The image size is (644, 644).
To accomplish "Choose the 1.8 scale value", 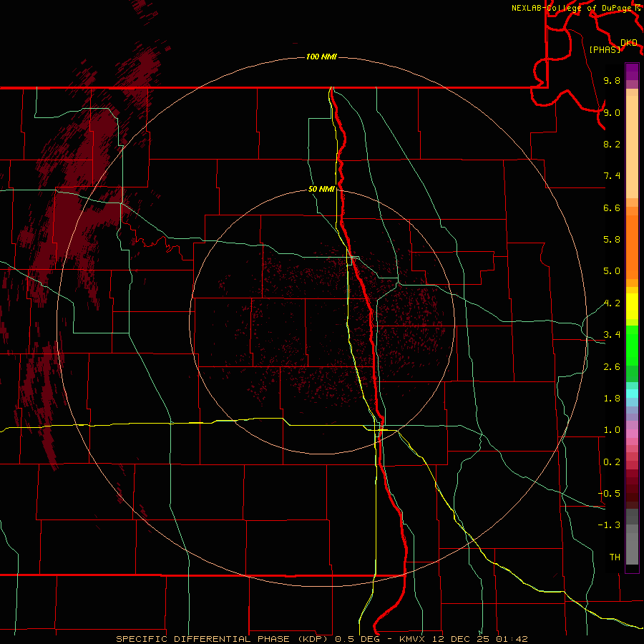I will (612, 399).
